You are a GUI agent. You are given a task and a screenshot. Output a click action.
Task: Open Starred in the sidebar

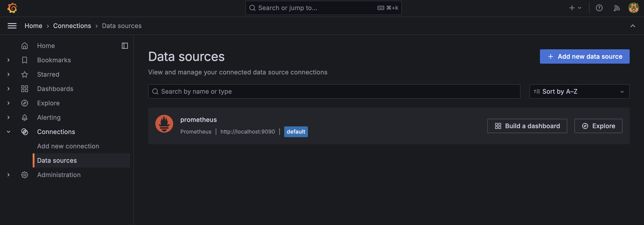(x=48, y=74)
